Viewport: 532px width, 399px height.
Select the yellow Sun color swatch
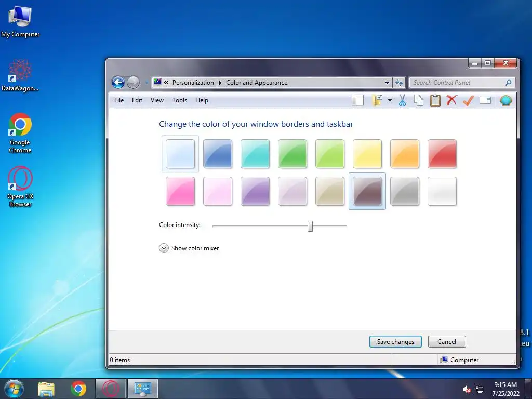tap(367, 154)
